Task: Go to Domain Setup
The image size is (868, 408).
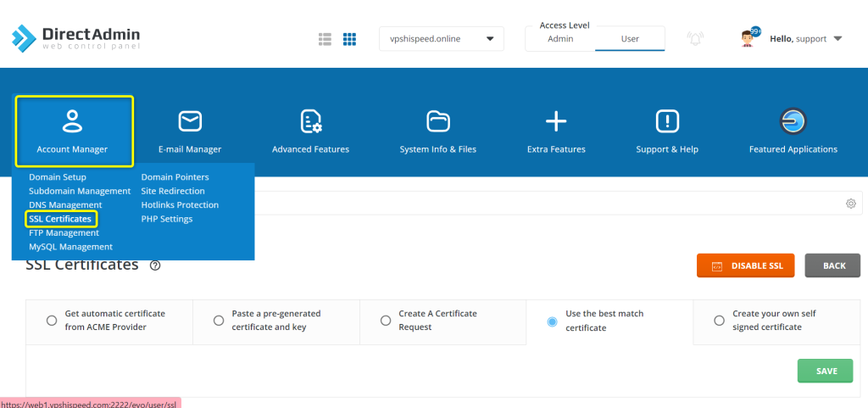Action: click(x=58, y=177)
